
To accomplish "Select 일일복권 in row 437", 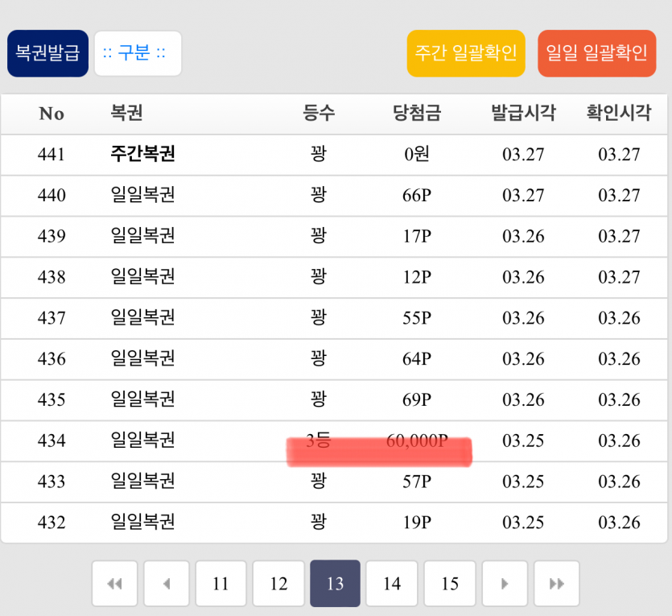I will pyautogui.click(x=142, y=317).
